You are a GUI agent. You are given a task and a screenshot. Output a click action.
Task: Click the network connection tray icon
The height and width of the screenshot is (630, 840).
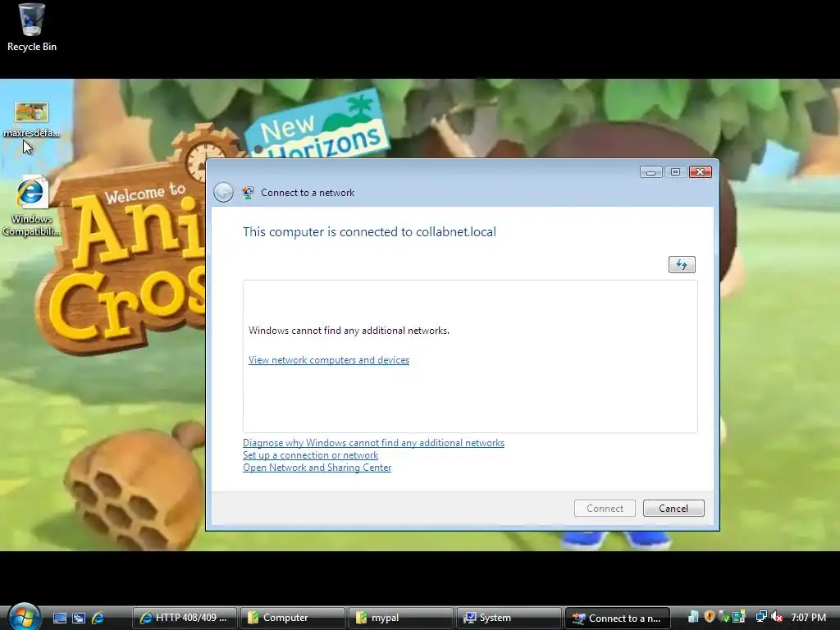click(761, 617)
